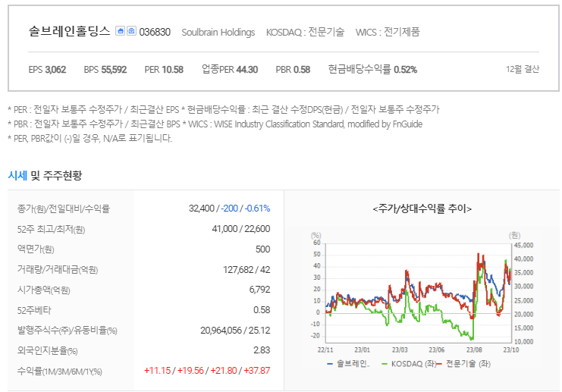Click the 시세 및 주주현황 section heading
Screen dimensions: 562x392
(x=46, y=176)
